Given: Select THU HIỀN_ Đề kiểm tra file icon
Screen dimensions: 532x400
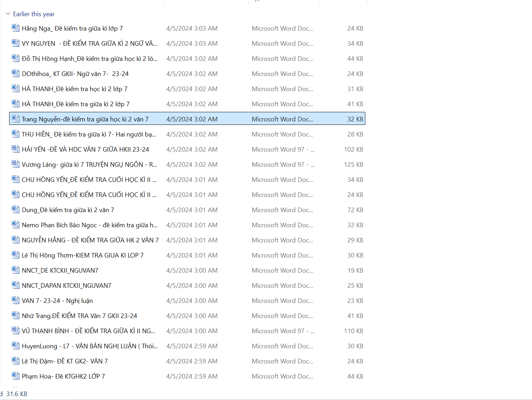Looking at the screenshot, I should pyautogui.click(x=15, y=134).
